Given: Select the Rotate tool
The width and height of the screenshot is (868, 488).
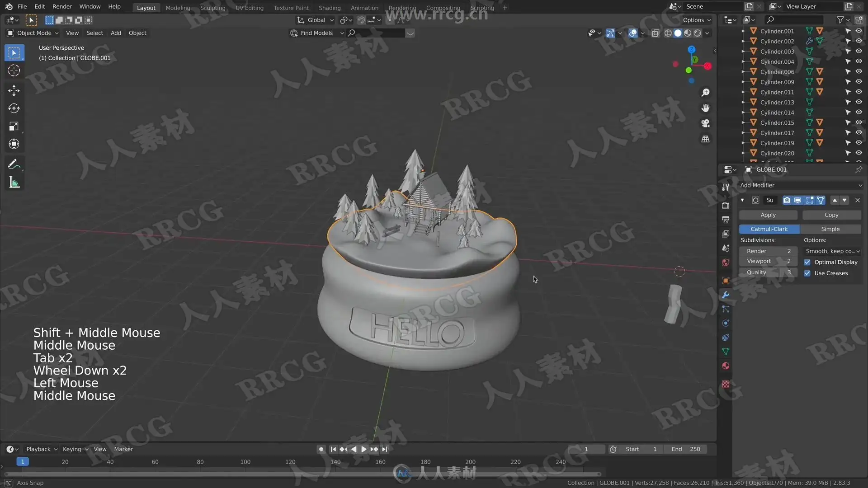Looking at the screenshot, I should click(x=14, y=108).
